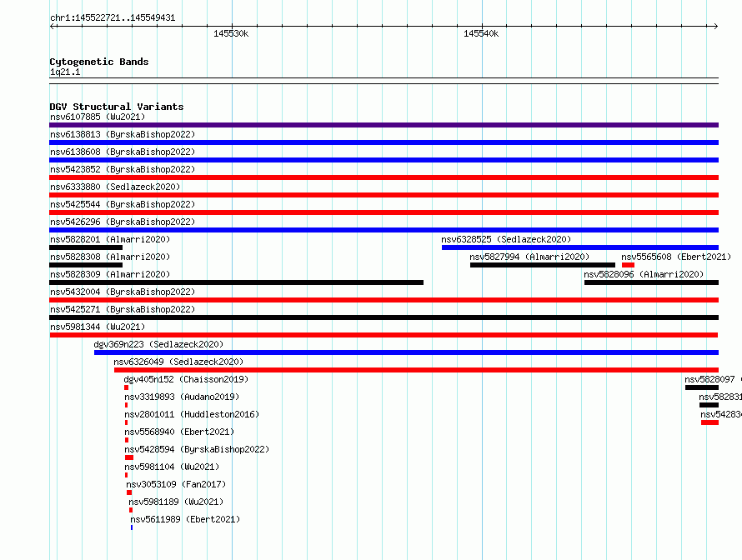Select the black nsv5425271 variant bar

[384, 317]
